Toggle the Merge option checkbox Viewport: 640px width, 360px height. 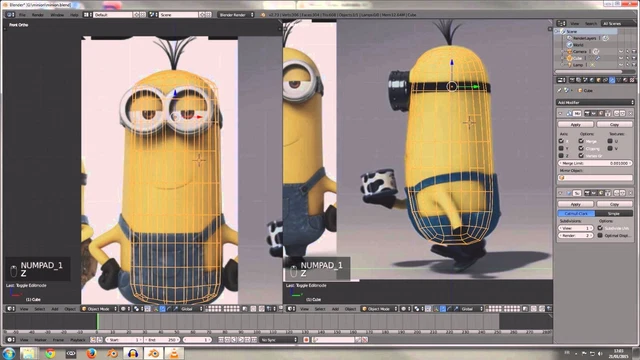[x=581, y=141]
